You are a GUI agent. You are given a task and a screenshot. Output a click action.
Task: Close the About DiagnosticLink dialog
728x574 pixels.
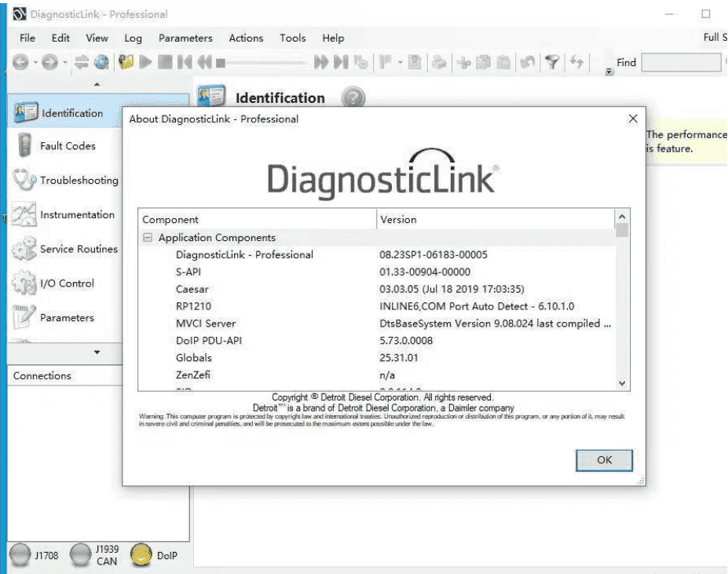(633, 119)
